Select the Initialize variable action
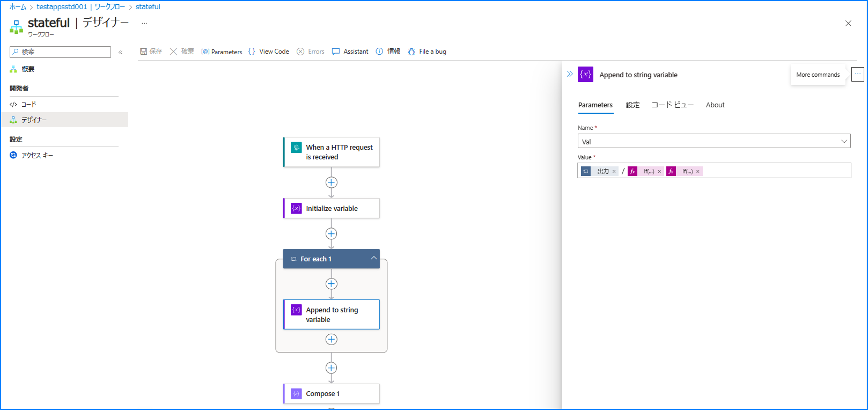 (x=332, y=208)
